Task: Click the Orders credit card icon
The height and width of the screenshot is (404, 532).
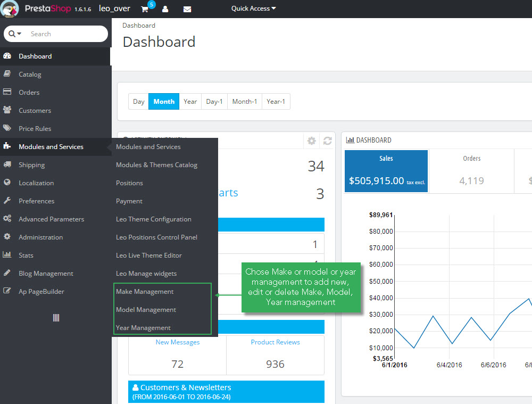Action: pos(7,92)
